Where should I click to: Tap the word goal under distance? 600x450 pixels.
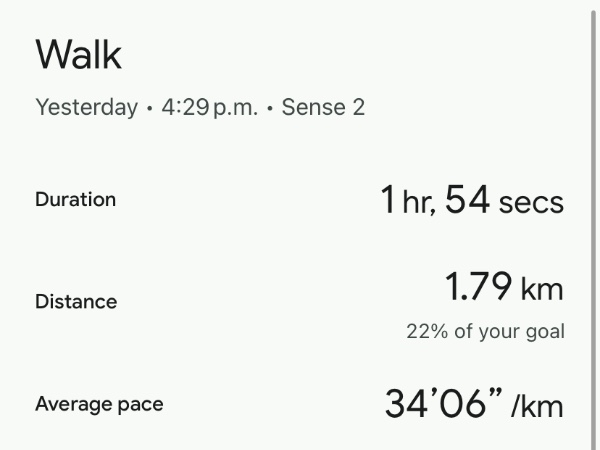(x=545, y=332)
